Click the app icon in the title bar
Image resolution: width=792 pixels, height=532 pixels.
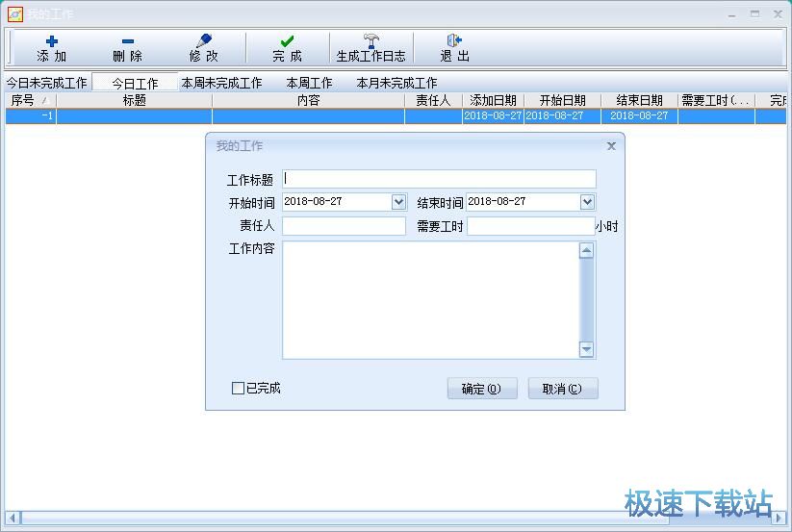click(15, 14)
